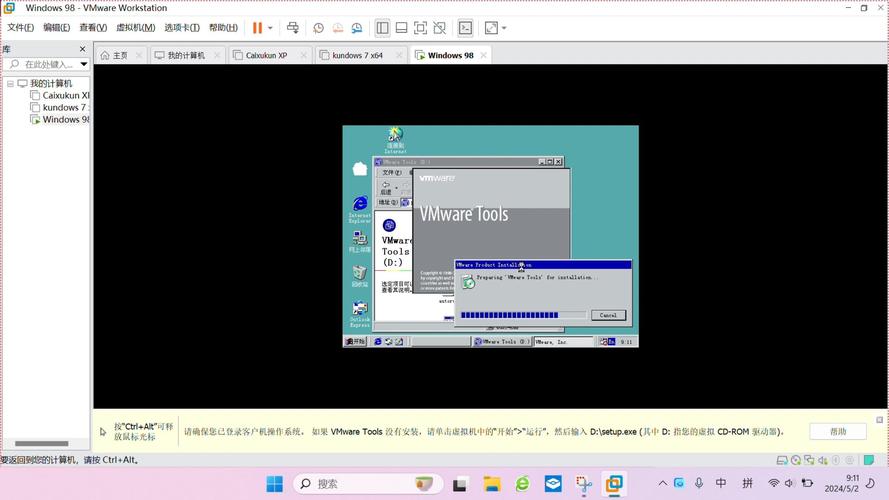Open the Outlook Express desktop icon in the guest
The image size is (889, 500).
coord(359,313)
